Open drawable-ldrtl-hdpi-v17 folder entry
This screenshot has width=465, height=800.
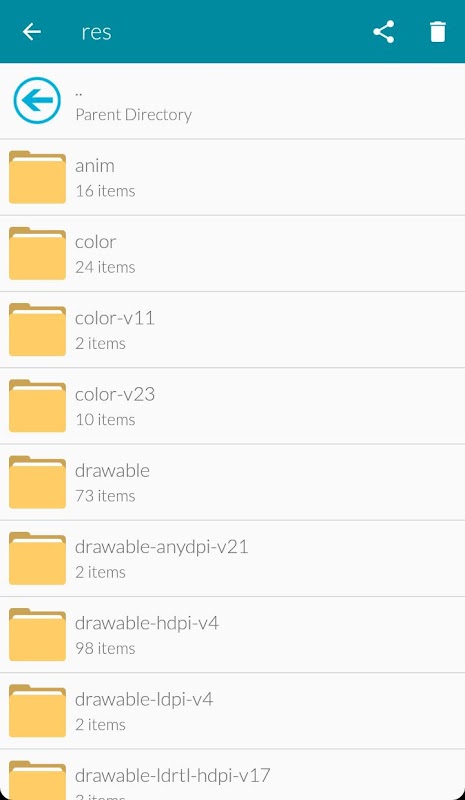[x=232, y=774]
